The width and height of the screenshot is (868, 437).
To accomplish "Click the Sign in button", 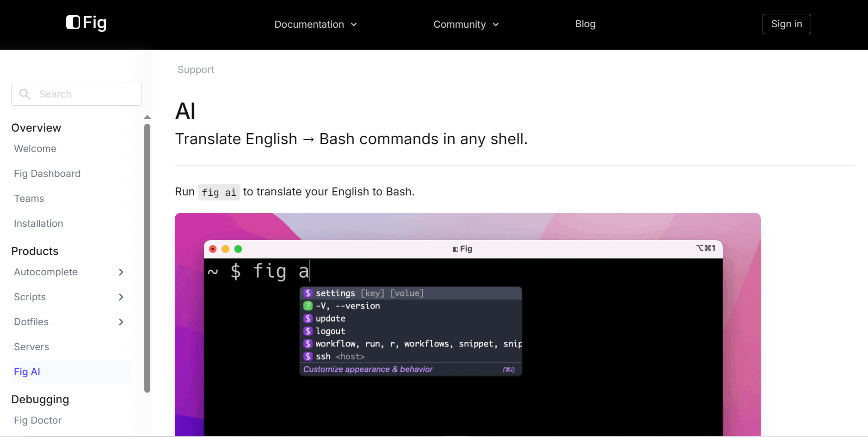I will click(787, 24).
